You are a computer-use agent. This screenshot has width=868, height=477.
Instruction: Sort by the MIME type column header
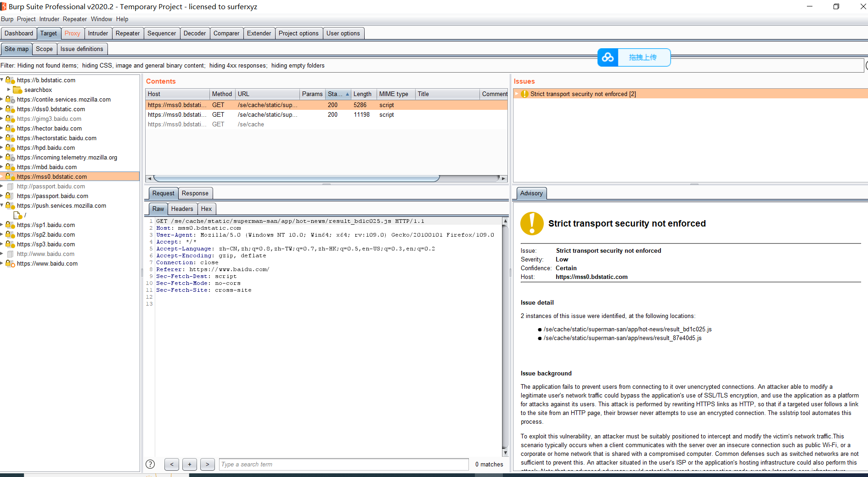tap(396, 94)
